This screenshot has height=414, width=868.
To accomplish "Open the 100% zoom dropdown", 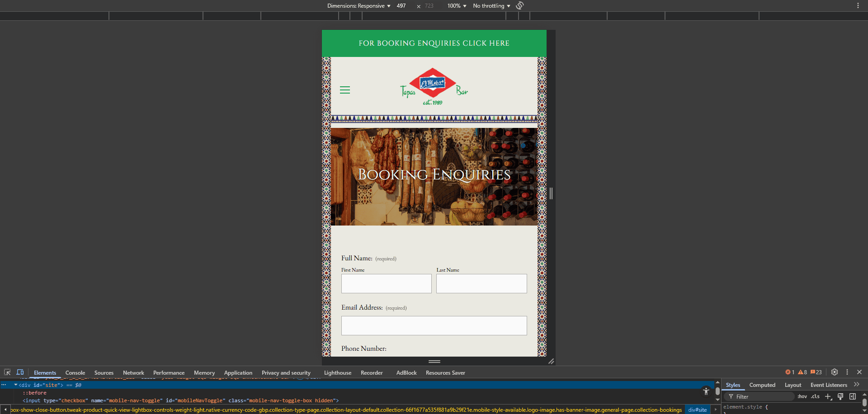I will point(457,6).
